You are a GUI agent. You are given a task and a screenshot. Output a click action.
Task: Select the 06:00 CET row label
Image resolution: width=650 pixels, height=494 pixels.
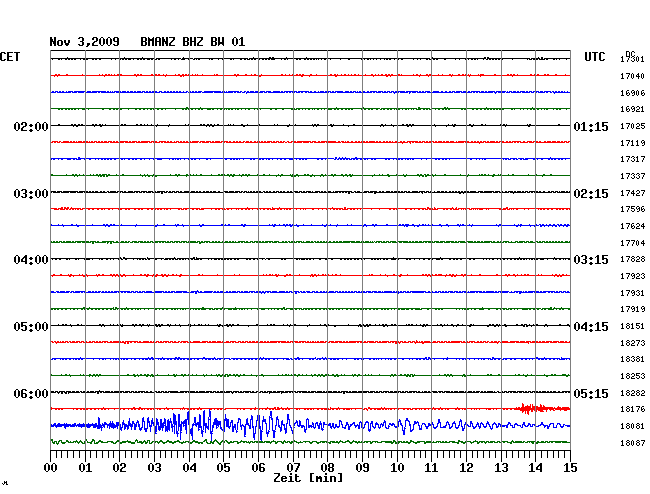pos(31,393)
